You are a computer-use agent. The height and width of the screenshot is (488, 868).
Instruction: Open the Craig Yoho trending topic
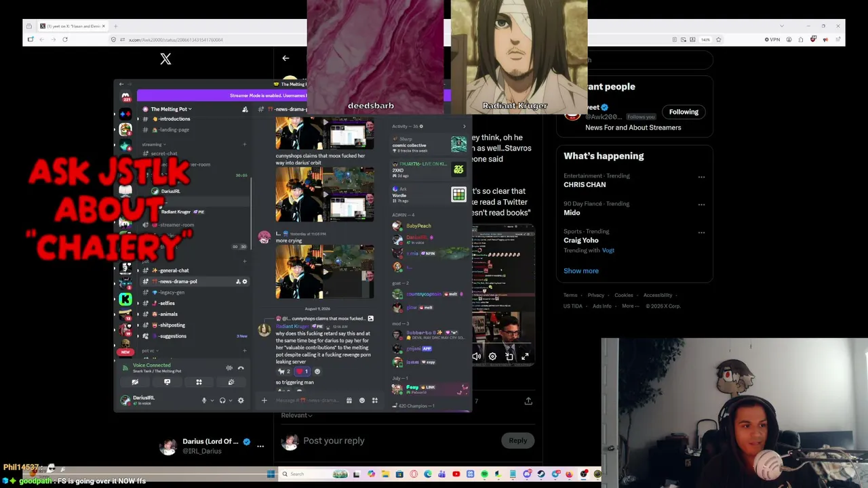(x=581, y=240)
